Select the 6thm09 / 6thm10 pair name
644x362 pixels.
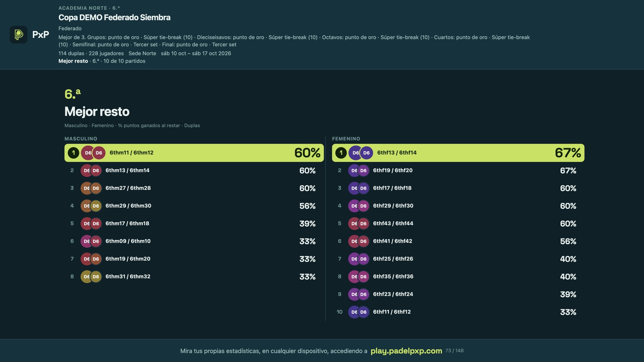click(128, 241)
